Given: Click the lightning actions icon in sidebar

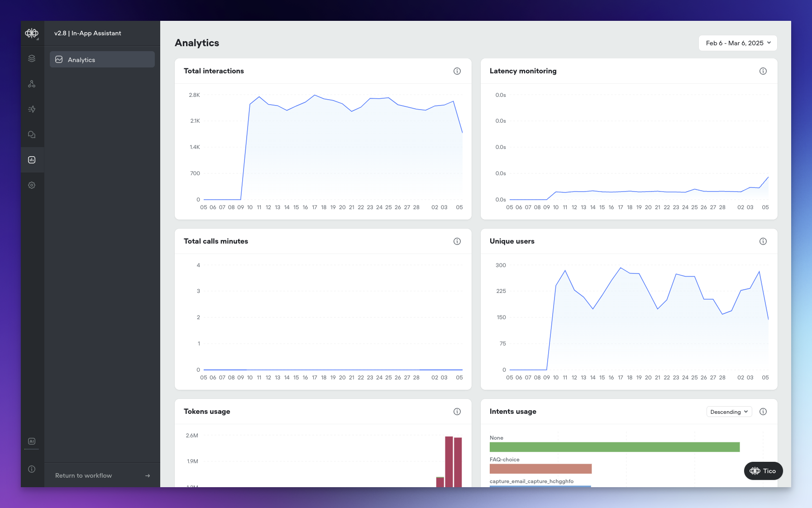Looking at the screenshot, I should (x=32, y=109).
